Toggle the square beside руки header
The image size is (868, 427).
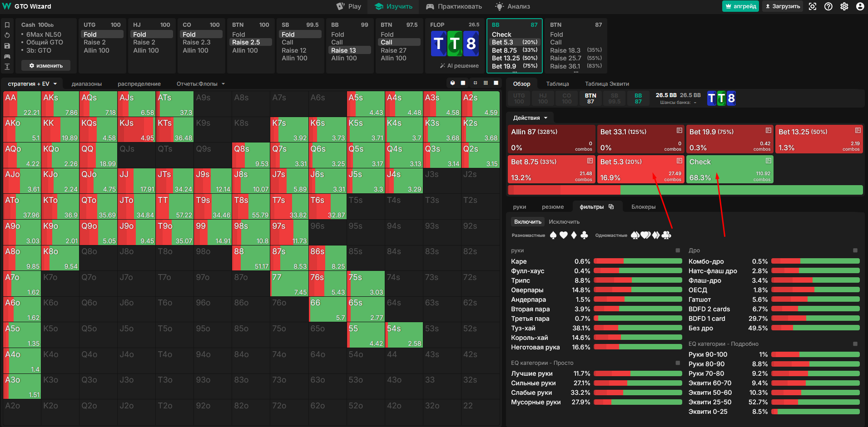pyautogui.click(x=678, y=250)
